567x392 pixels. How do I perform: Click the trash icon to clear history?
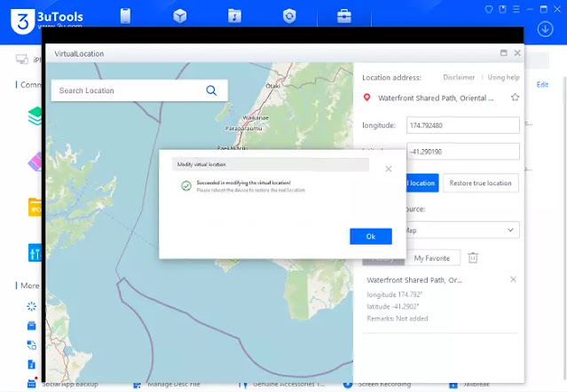coord(473,257)
